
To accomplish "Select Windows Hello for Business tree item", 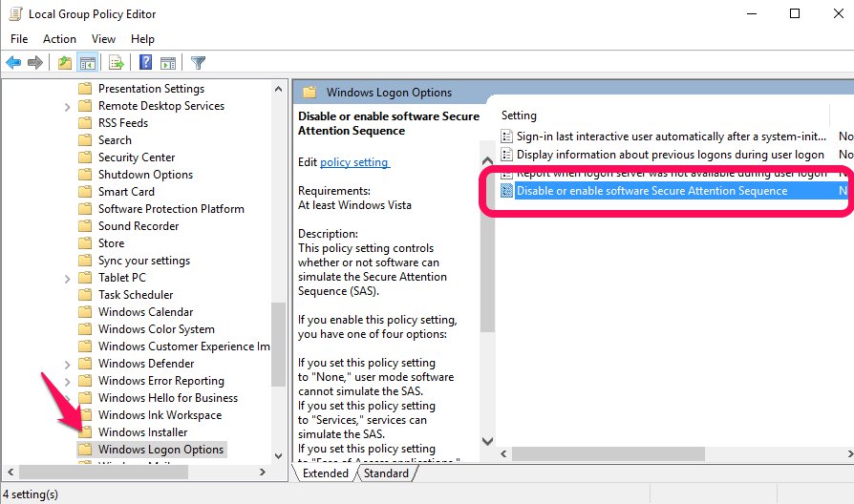I will tap(168, 398).
